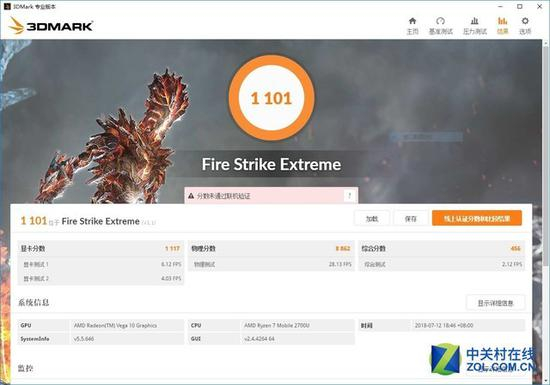Click the 1 101 score circle
This screenshot has width=550, height=385.
pos(271,98)
